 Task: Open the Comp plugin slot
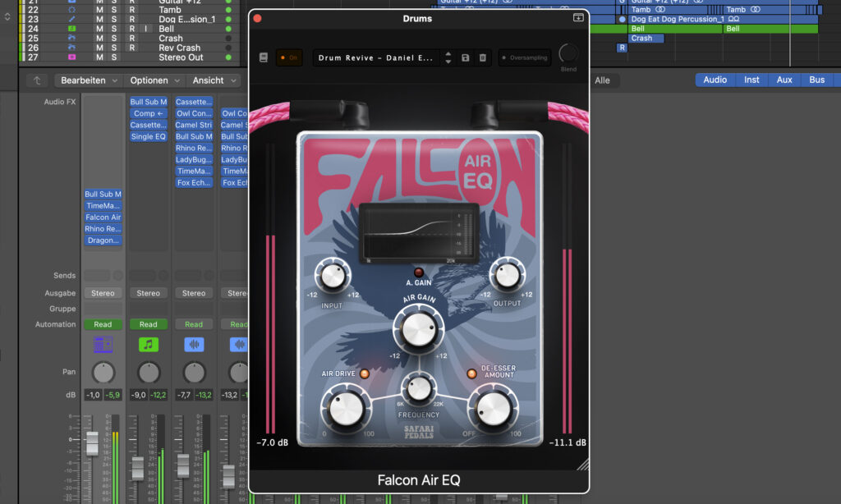click(149, 113)
